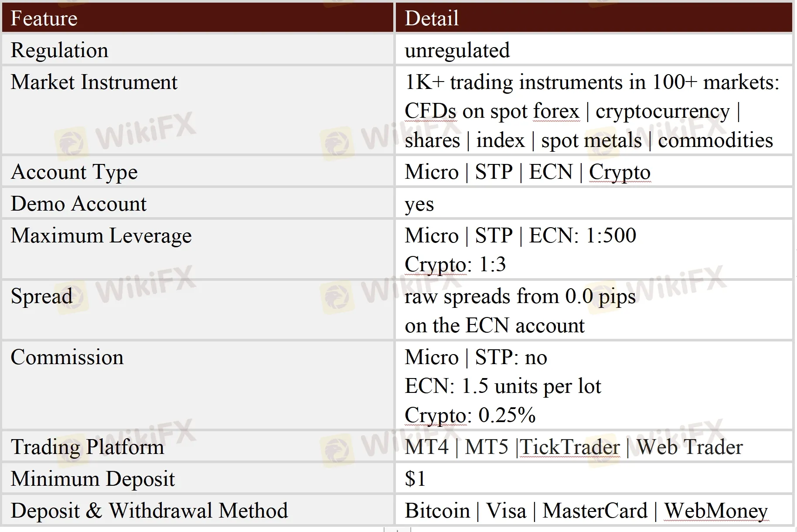Click the underlined 'WebMoney' payment method
Image resolution: width=797 pixels, height=532 pixels.
(716, 511)
